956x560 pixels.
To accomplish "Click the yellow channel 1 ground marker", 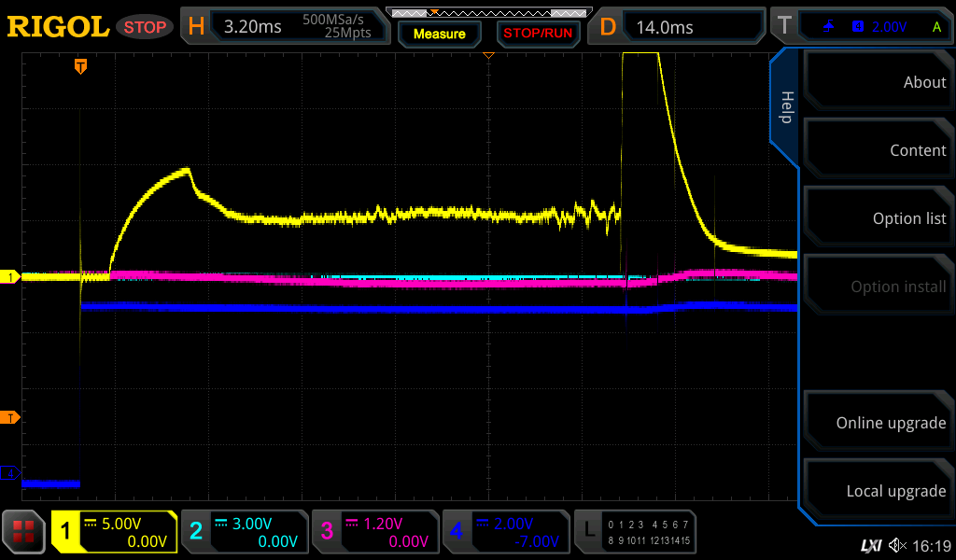I will click(x=12, y=277).
